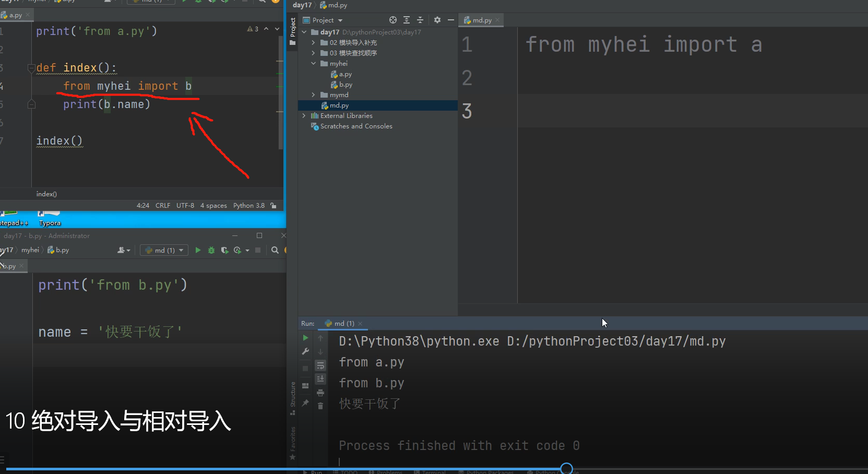The height and width of the screenshot is (474, 868).
Task: Expand all nodes in Project panel
Action: click(407, 20)
